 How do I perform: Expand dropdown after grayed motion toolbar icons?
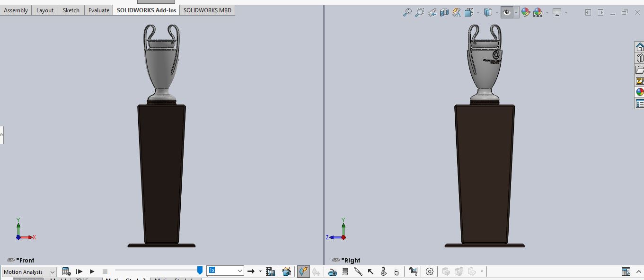click(x=482, y=271)
